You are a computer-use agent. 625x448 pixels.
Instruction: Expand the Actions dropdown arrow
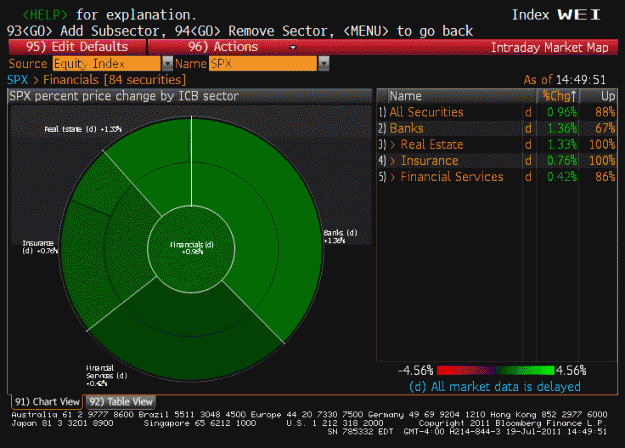tap(293, 47)
